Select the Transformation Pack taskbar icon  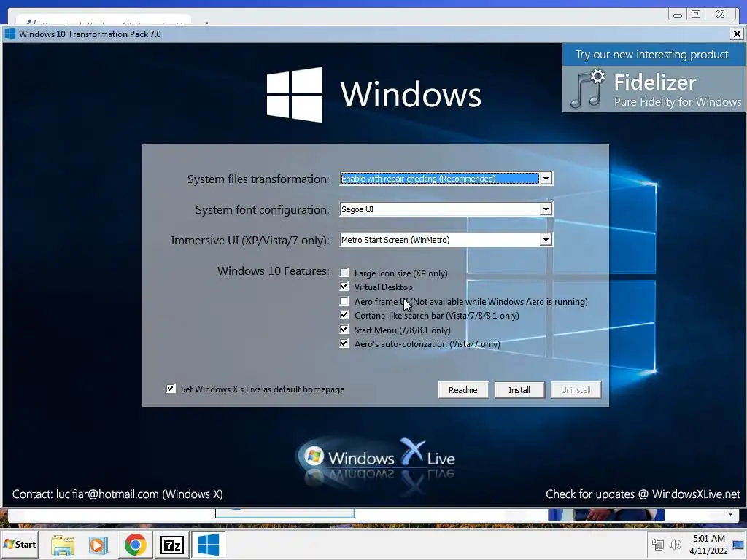[x=208, y=544]
